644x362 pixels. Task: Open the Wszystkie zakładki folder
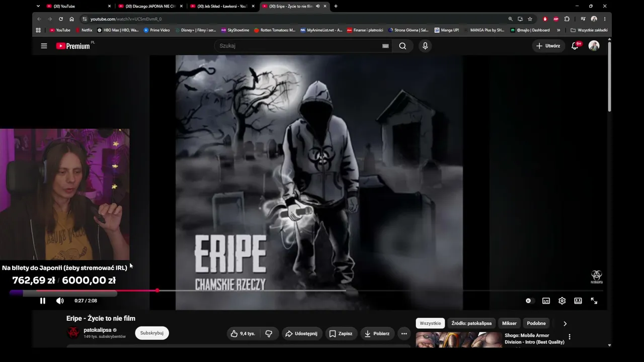tap(589, 30)
